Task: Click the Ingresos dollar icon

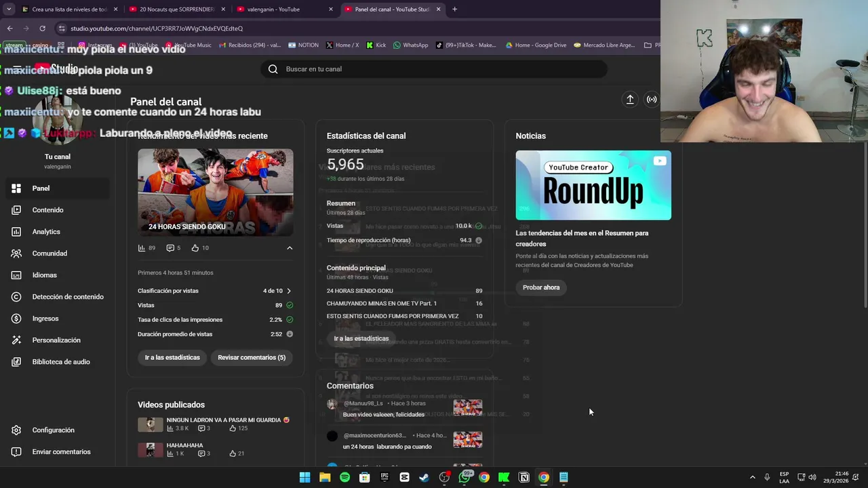Action: point(16,319)
